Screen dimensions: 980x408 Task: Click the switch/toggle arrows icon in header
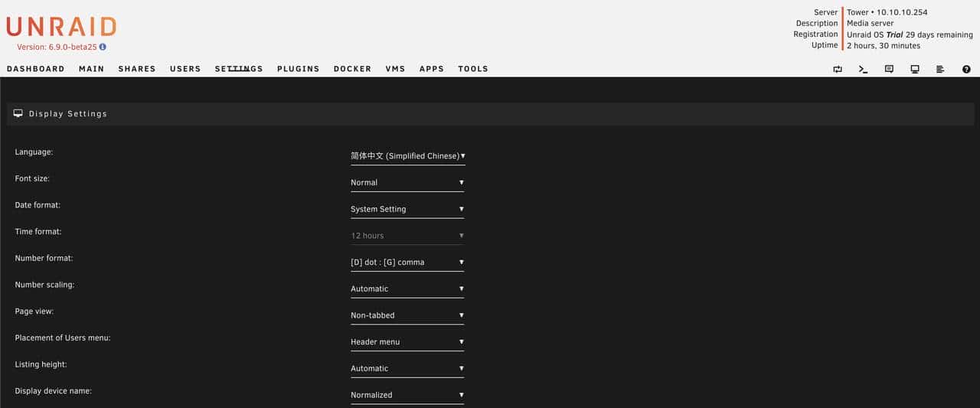point(838,69)
